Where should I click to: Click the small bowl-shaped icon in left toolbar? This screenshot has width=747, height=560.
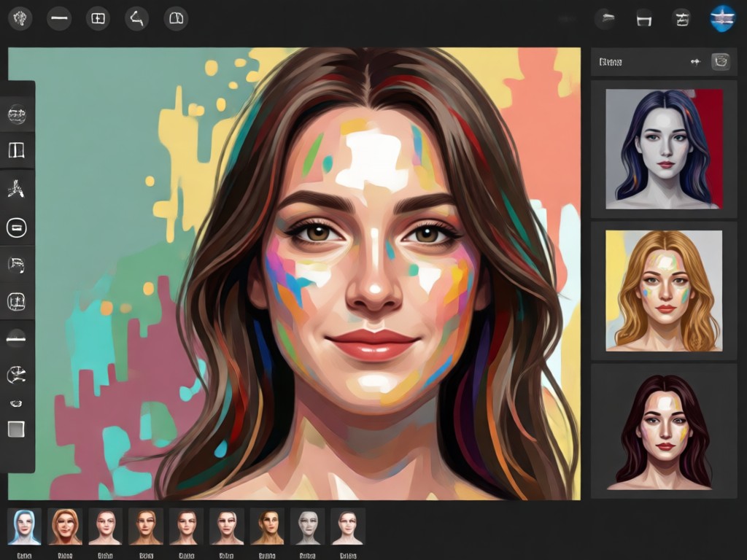(x=16, y=404)
